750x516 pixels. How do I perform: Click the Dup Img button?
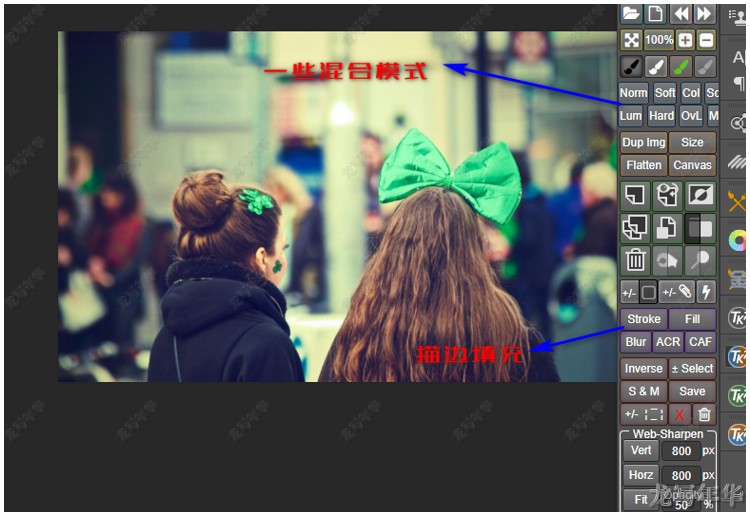point(644,143)
